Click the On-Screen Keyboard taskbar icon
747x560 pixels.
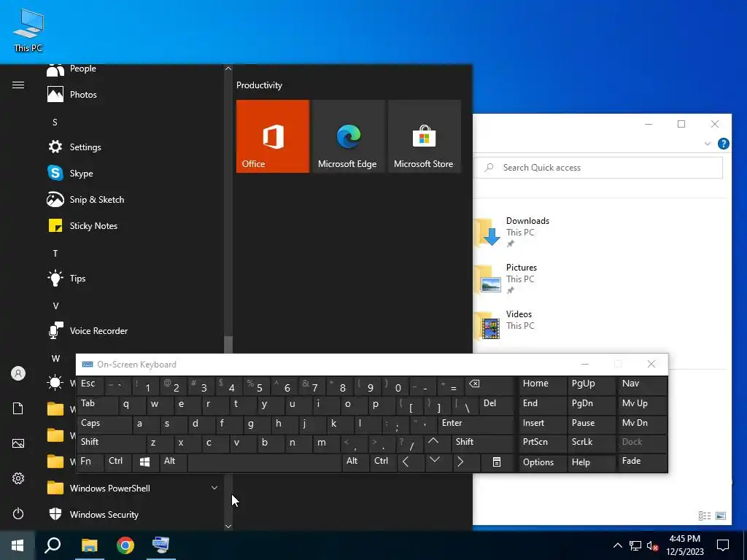(161, 545)
